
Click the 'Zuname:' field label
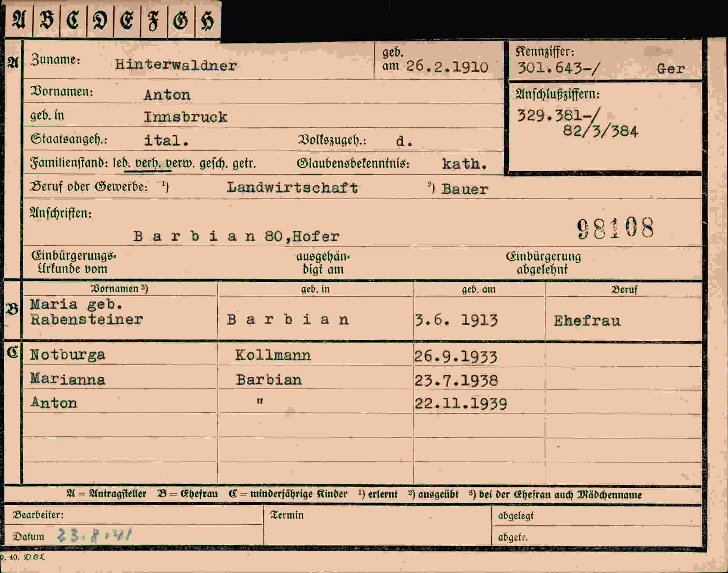55,60
